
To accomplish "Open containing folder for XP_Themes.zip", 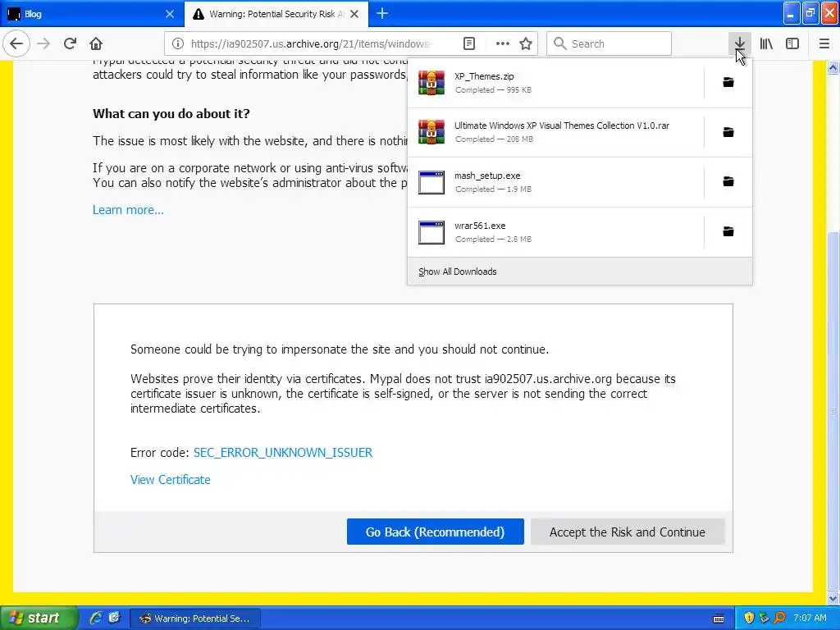I will (x=728, y=82).
